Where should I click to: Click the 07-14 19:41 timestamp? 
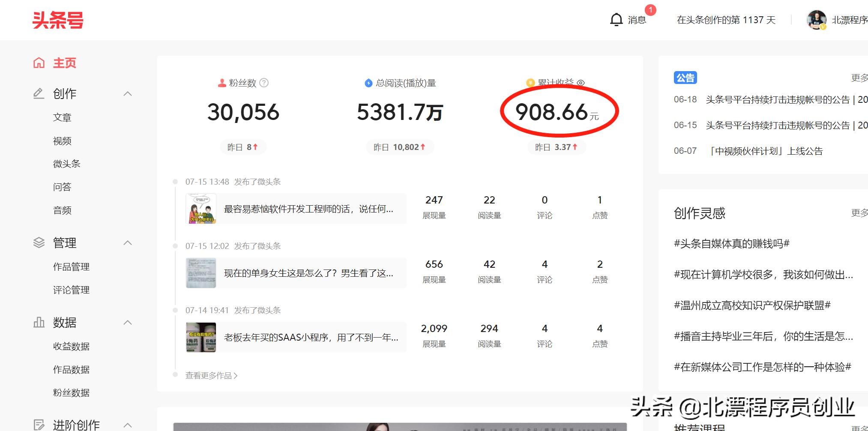tap(207, 310)
